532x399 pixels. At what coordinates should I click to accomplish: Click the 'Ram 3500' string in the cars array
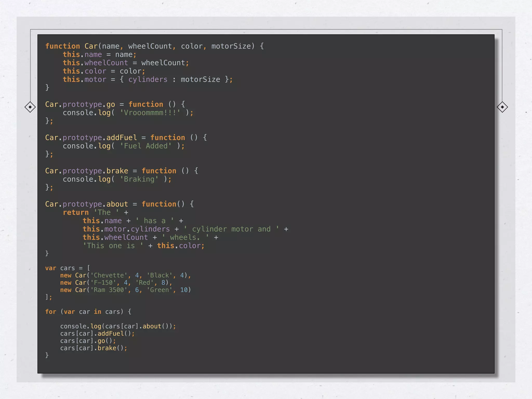tap(109, 290)
